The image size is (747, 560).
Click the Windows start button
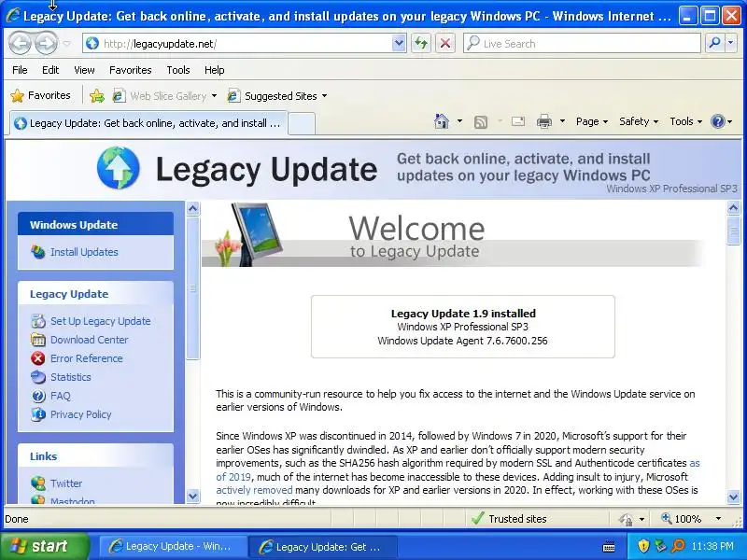[44, 546]
